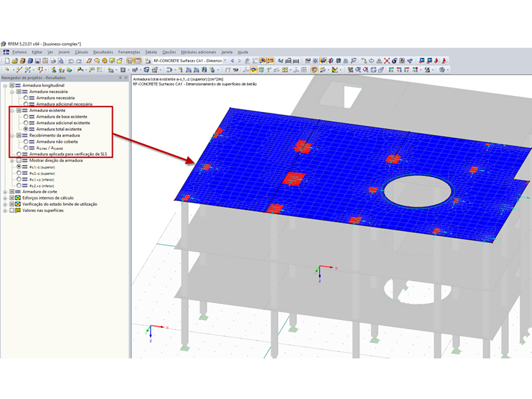
Task: Select tree row Valores nas superfícies
Action: click(x=43, y=211)
